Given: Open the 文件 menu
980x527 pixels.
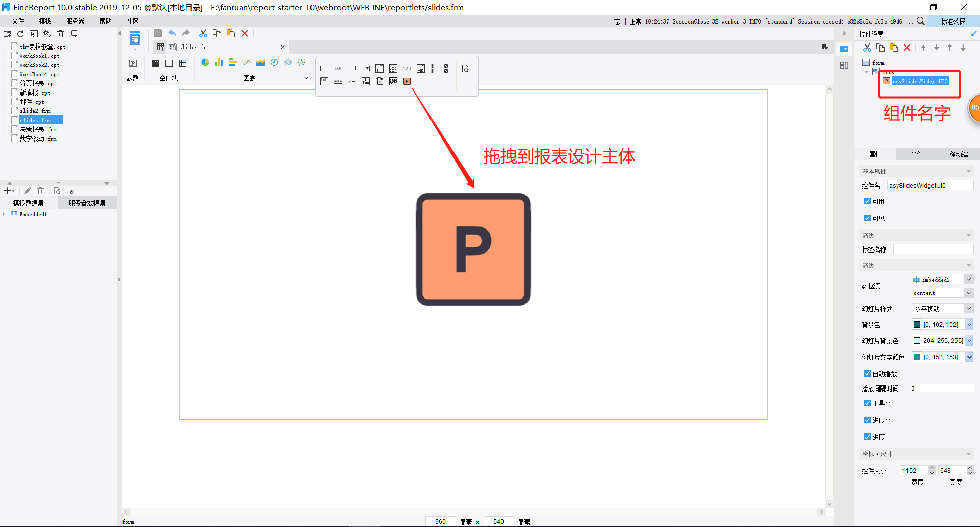Looking at the screenshot, I should [x=18, y=21].
